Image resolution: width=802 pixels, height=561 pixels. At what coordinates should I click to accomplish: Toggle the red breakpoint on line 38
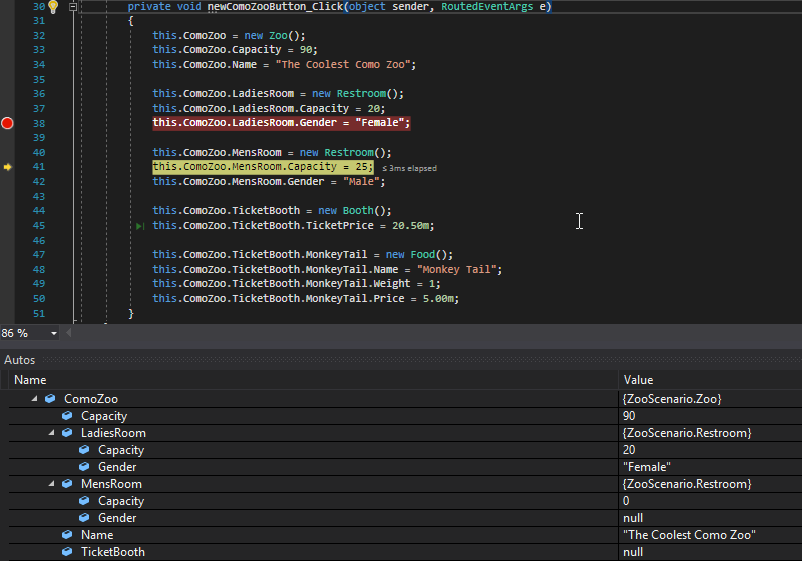[7, 123]
